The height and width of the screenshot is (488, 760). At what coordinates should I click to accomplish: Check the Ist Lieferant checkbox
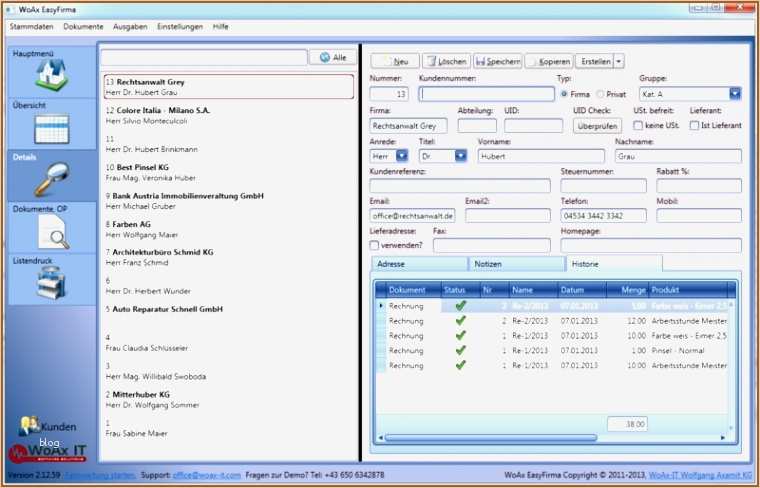[x=694, y=126]
